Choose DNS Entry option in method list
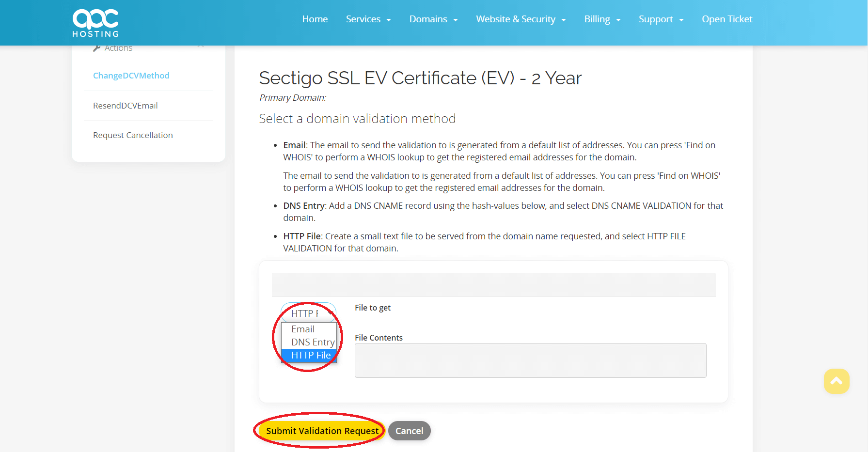The width and height of the screenshot is (868, 452). click(x=309, y=342)
